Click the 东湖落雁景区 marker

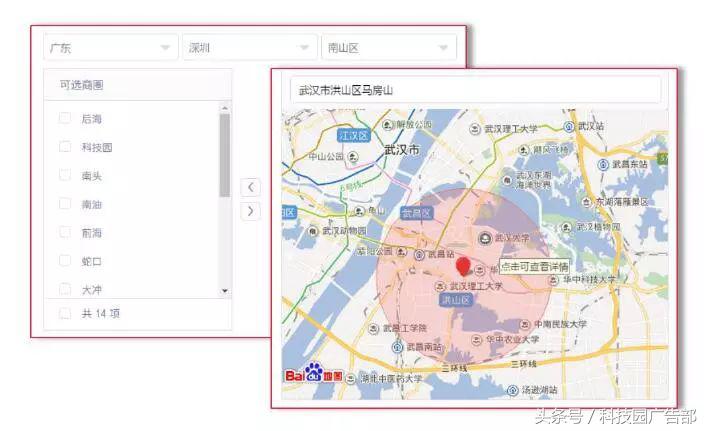[586, 202]
